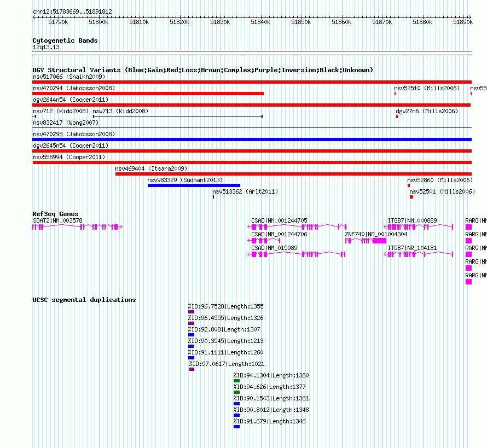487x448 pixels.
Task: Click the 51800k ruler tick label
Action: pyautogui.click(x=98, y=22)
